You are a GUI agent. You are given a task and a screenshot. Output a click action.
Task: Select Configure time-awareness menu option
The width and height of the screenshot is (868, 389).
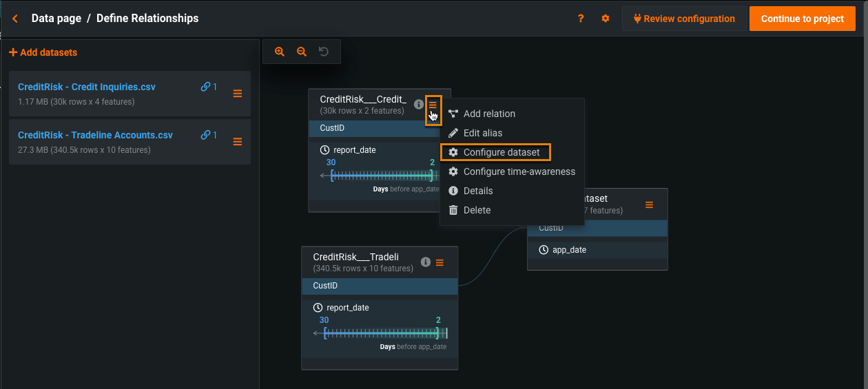[519, 171]
